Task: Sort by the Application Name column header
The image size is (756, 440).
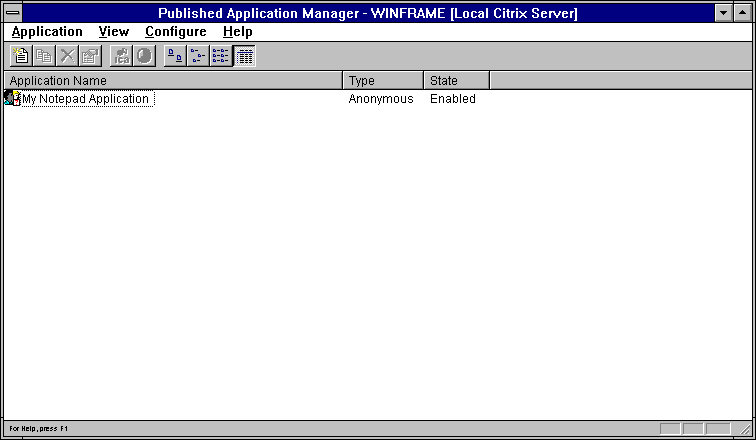Action: coord(174,80)
